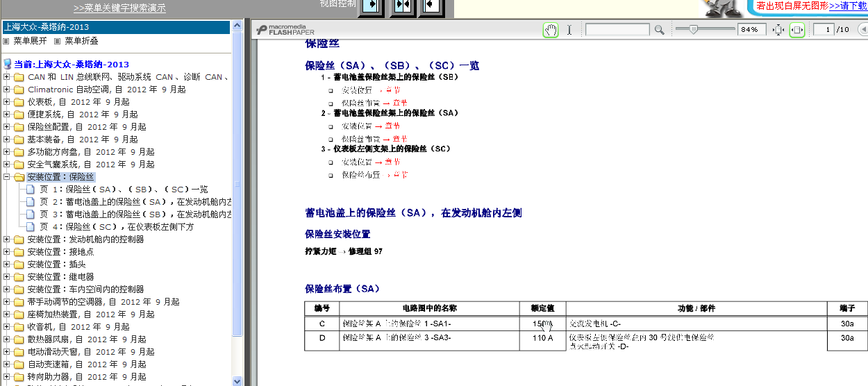This screenshot has height=386, width=868.
Task: Expand the CAN 和 LIN 总线联网 tree node
Action: [7, 77]
